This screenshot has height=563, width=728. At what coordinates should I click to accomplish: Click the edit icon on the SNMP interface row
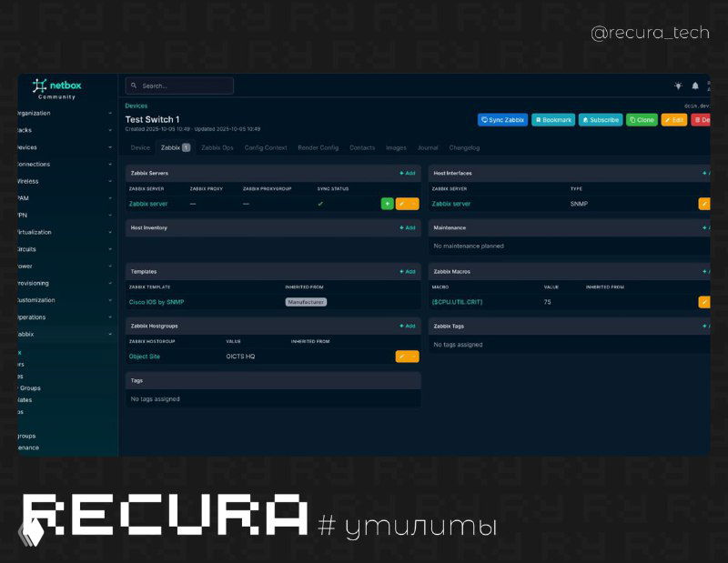point(703,204)
